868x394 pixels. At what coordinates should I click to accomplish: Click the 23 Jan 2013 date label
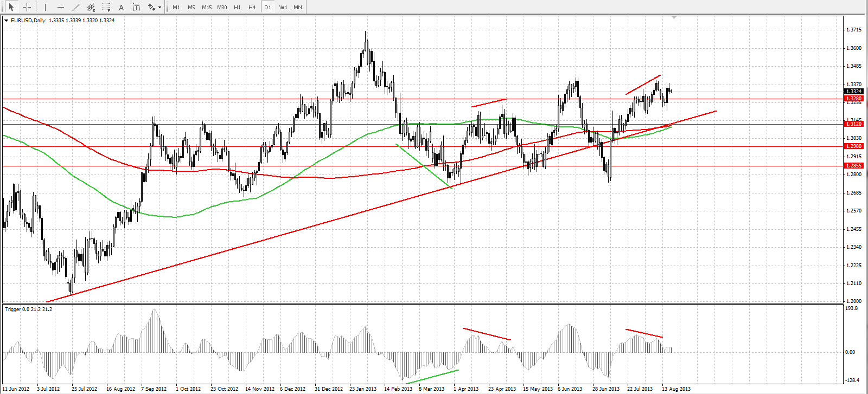point(363,389)
